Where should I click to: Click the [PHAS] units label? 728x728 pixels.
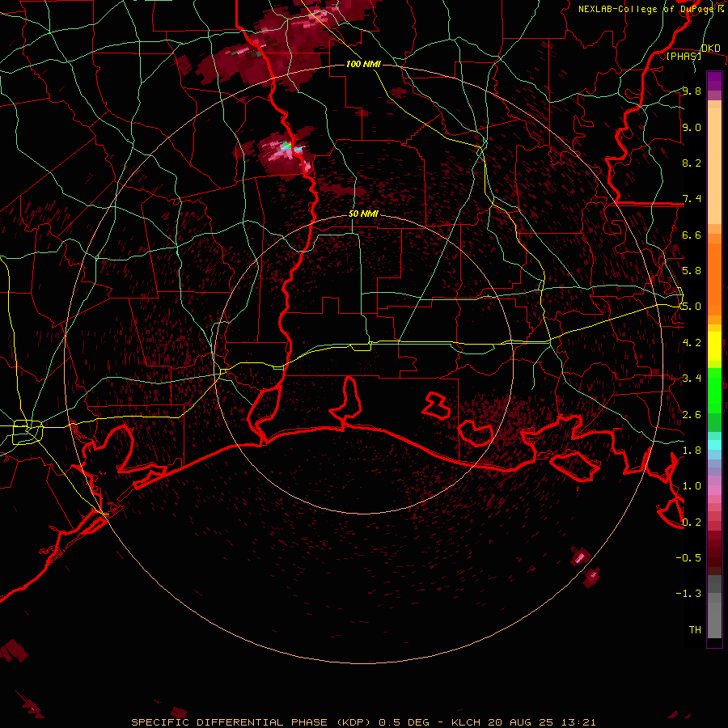684,57
